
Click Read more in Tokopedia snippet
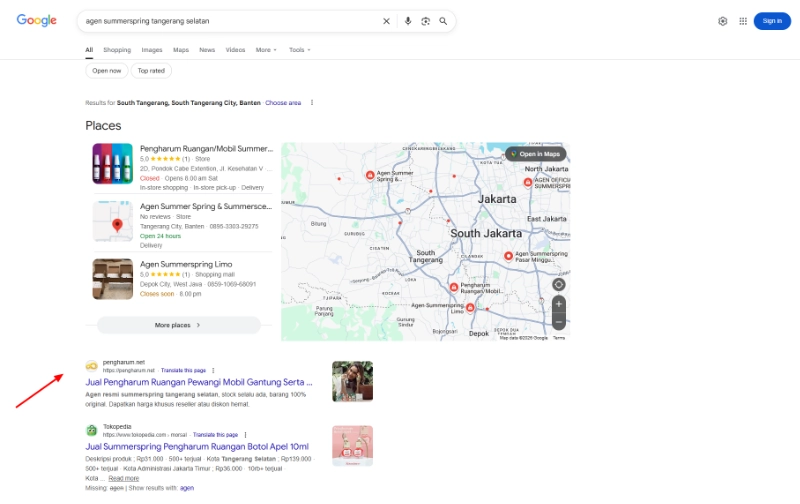[123, 478]
